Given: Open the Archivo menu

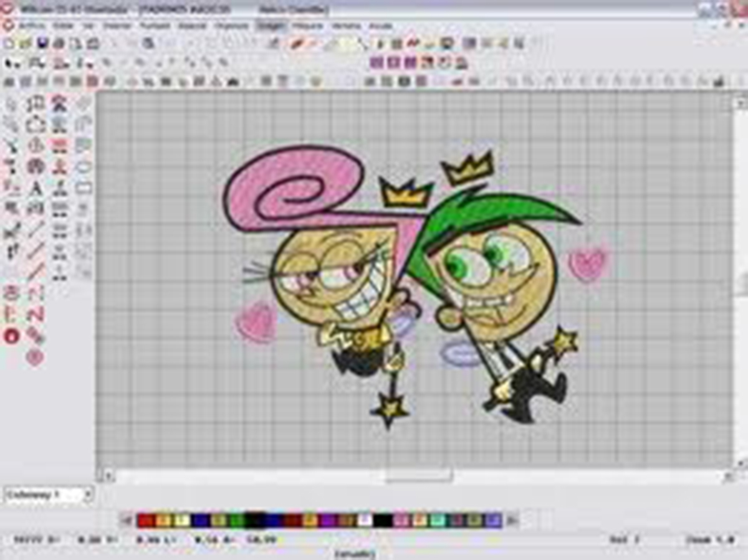Looking at the screenshot, I should (x=32, y=26).
